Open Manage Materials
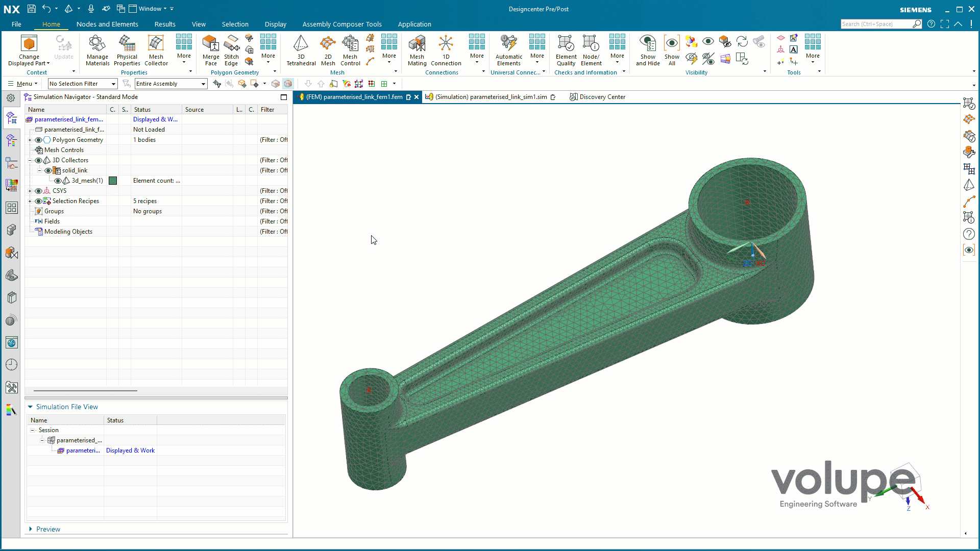 [97, 51]
